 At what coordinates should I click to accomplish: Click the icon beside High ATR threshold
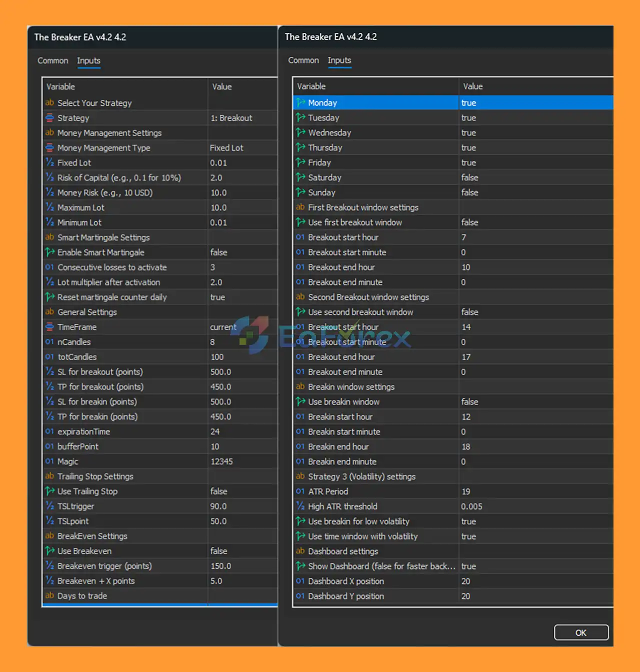click(300, 506)
